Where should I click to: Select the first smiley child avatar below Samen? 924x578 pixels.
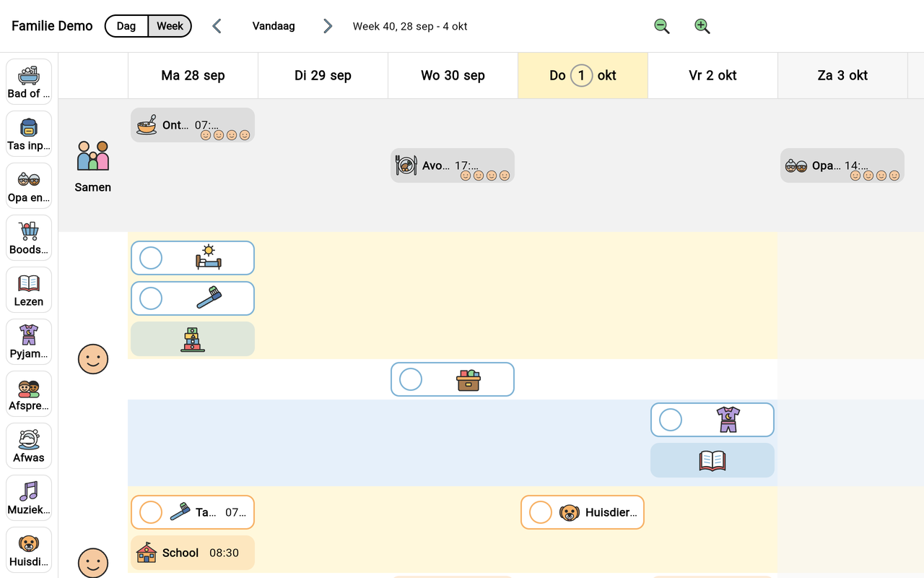coord(93,359)
